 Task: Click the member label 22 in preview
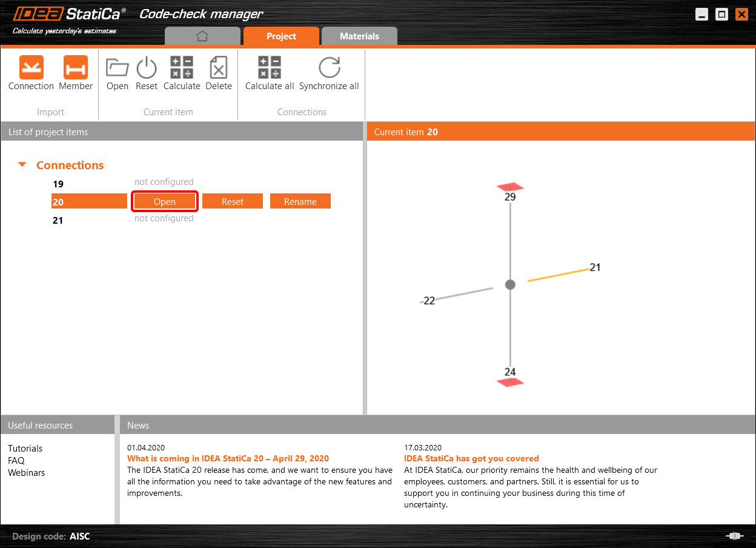coord(429,301)
